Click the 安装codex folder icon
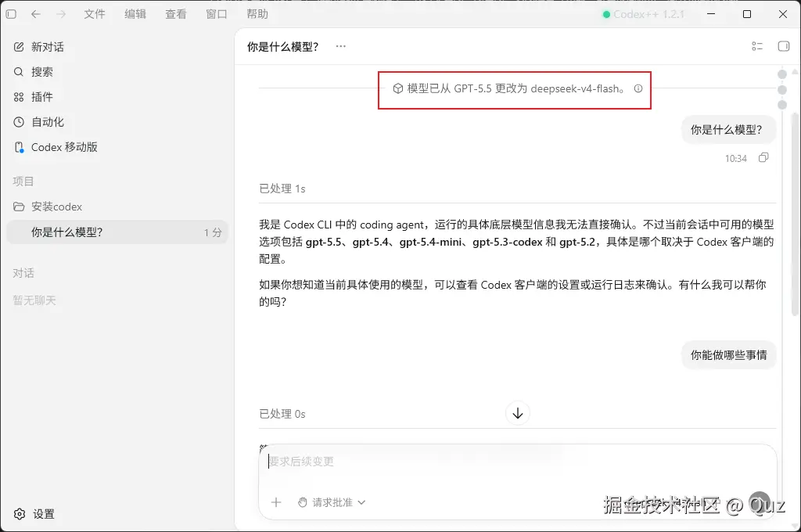This screenshot has width=801, height=532. (x=19, y=207)
